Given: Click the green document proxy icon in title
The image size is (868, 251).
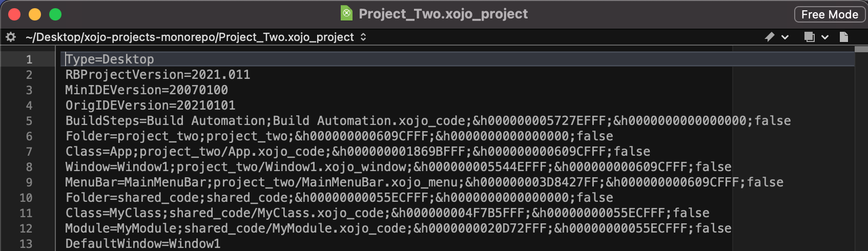Looking at the screenshot, I should coord(347,13).
